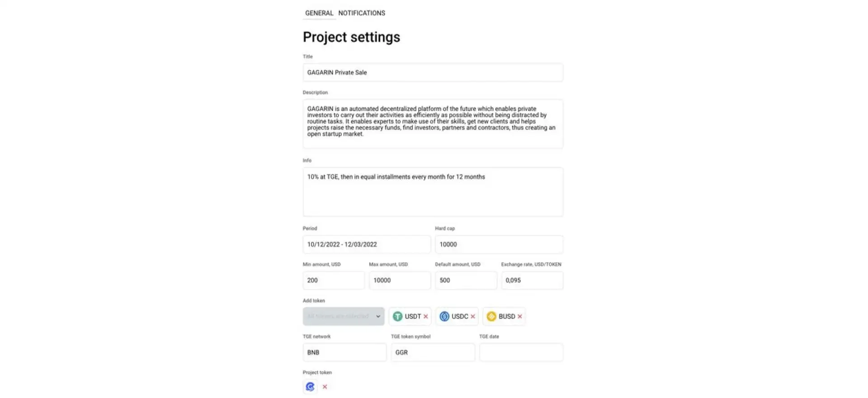Delete the project token with red X

[x=325, y=387]
